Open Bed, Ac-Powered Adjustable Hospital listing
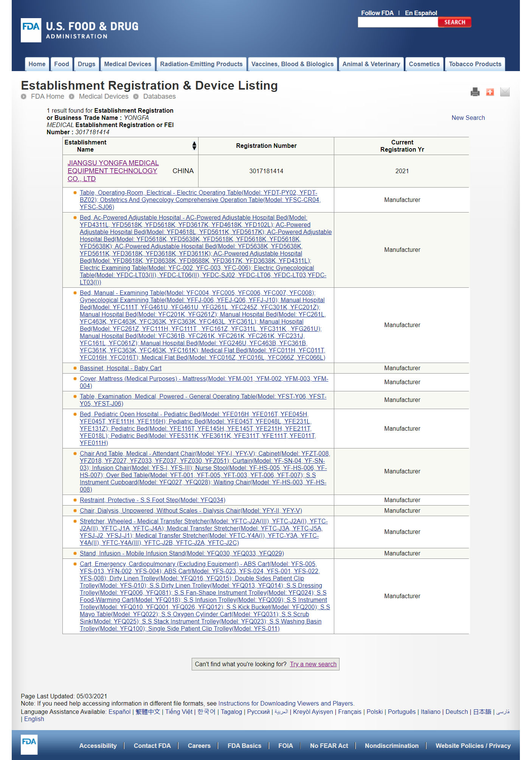The image size is (532, 760). click(x=206, y=250)
